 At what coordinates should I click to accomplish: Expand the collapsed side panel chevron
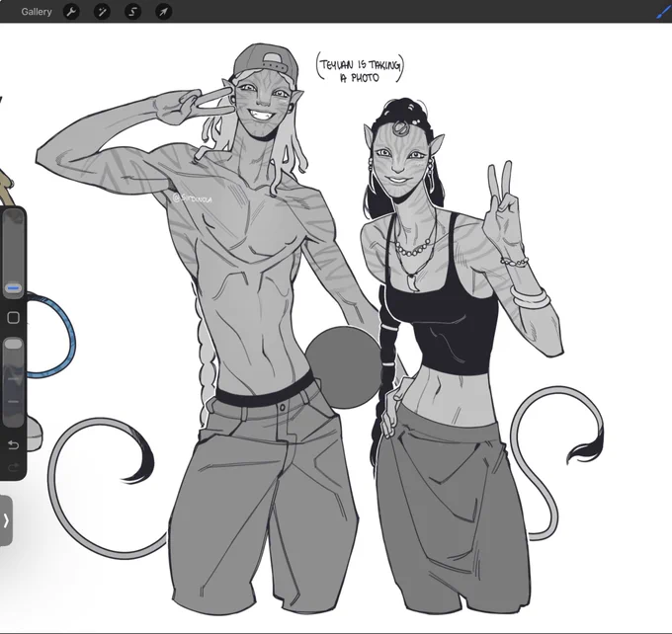(x=6, y=520)
